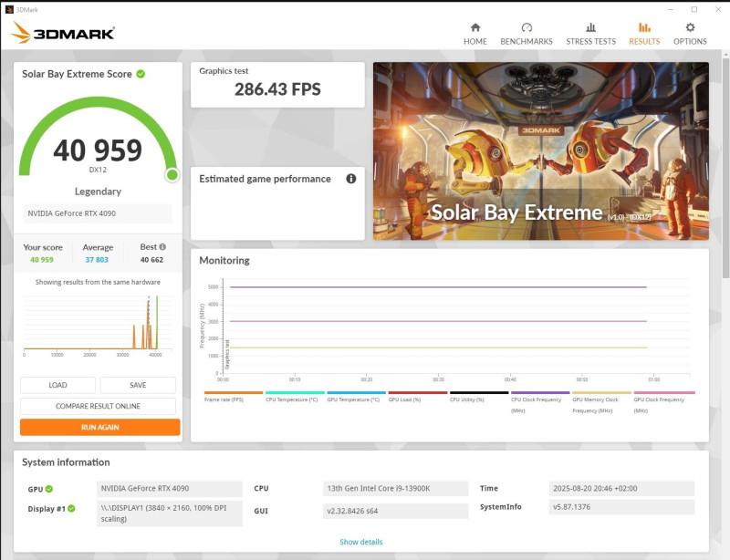This screenshot has height=560, width=730.
Task: Click info icon next to Estimated game performance
Action: pos(351,179)
